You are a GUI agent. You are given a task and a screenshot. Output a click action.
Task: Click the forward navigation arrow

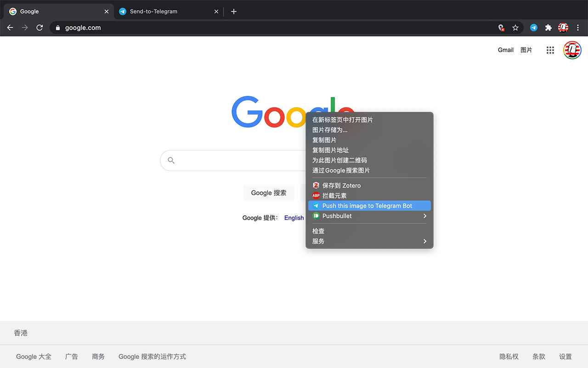click(25, 28)
